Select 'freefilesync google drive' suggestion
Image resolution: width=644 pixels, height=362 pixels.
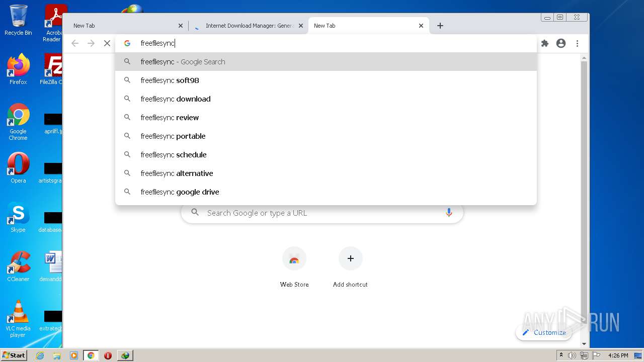click(326, 192)
